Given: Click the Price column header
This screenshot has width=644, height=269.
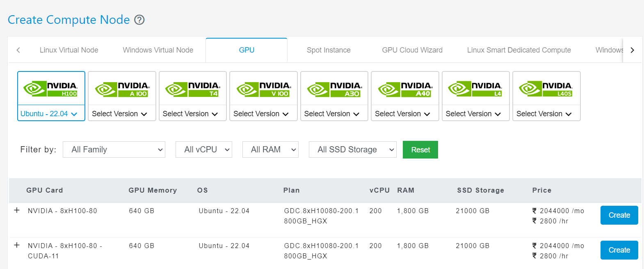Looking at the screenshot, I should click(542, 190).
